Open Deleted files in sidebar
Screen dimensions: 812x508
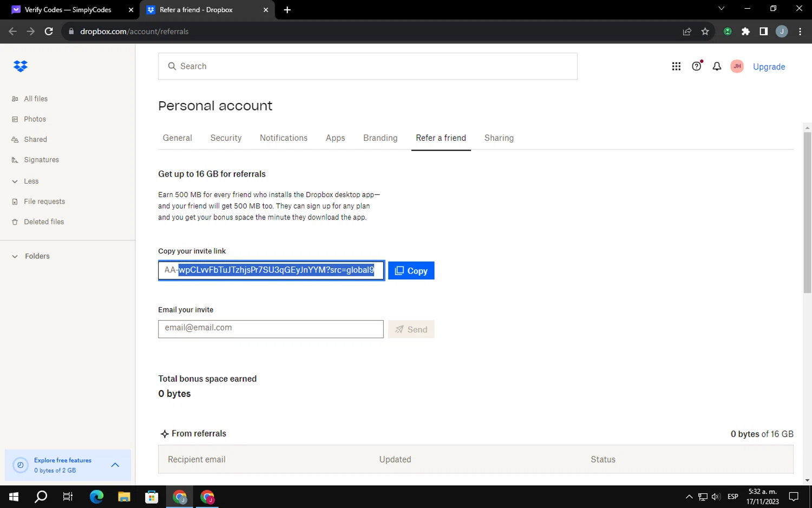[43, 222]
